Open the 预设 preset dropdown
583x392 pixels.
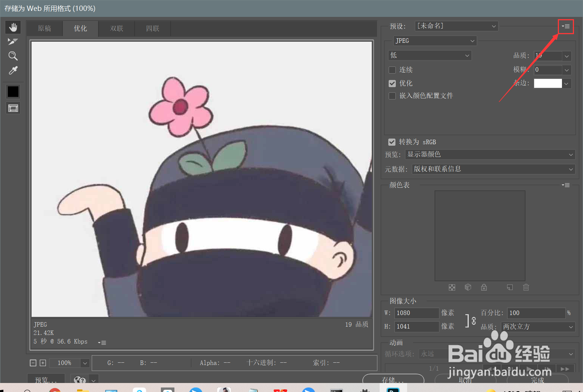tap(457, 26)
